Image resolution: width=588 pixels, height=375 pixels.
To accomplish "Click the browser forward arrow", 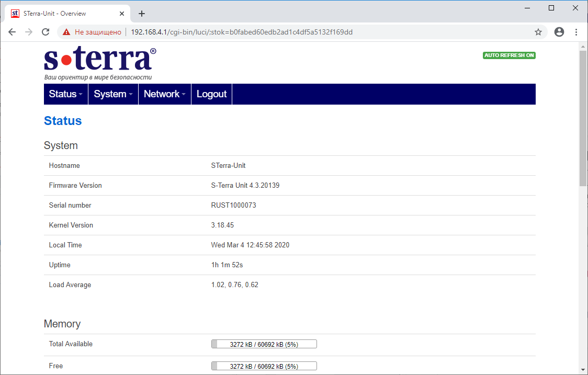I will [29, 32].
